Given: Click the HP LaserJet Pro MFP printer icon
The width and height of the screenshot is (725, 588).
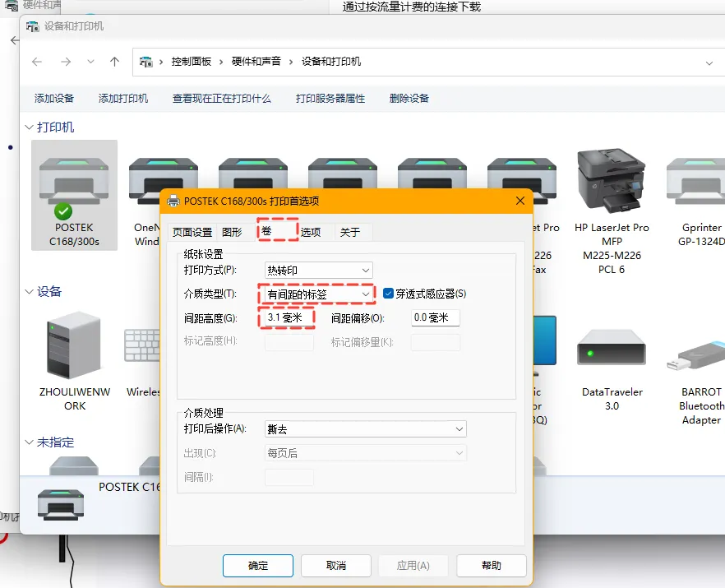Looking at the screenshot, I should tap(612, 180).
